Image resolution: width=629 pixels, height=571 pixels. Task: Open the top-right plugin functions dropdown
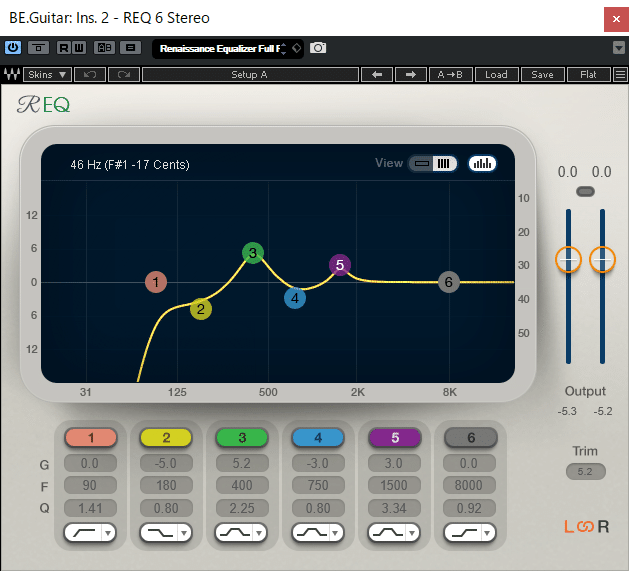point(619,48)
